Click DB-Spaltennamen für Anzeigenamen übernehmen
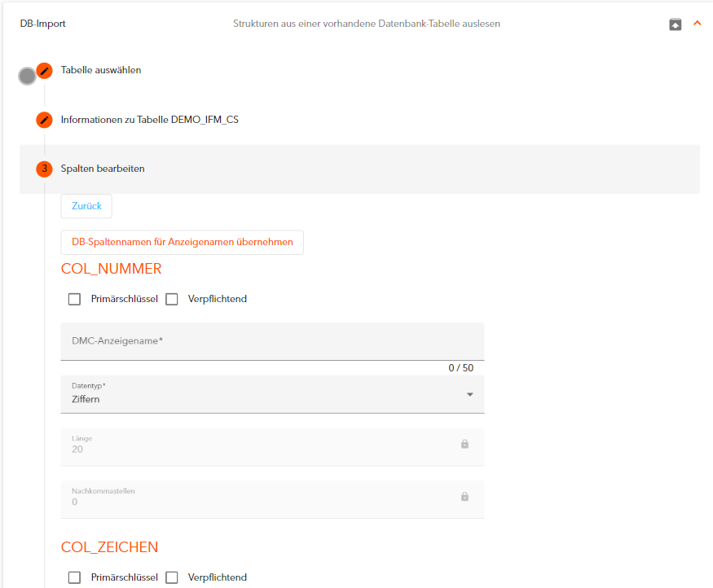Screen dimensions: 713x588 pos(183,242)
